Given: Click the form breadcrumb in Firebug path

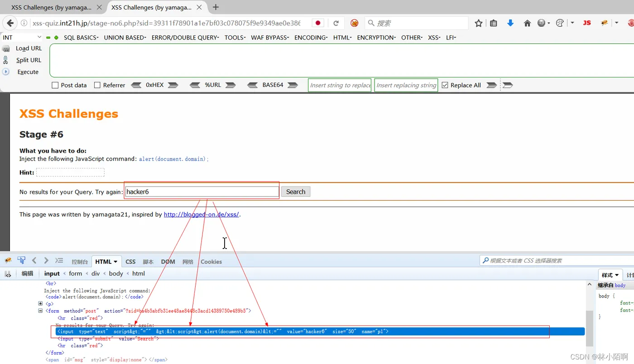Looking at the screenshot, I should 76,273.
